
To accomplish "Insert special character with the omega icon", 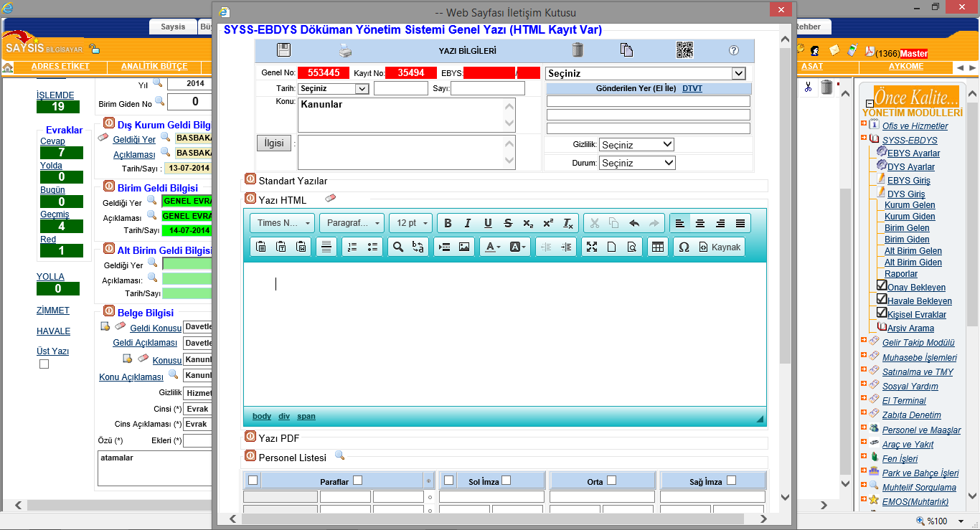I will tap(684, 247).
